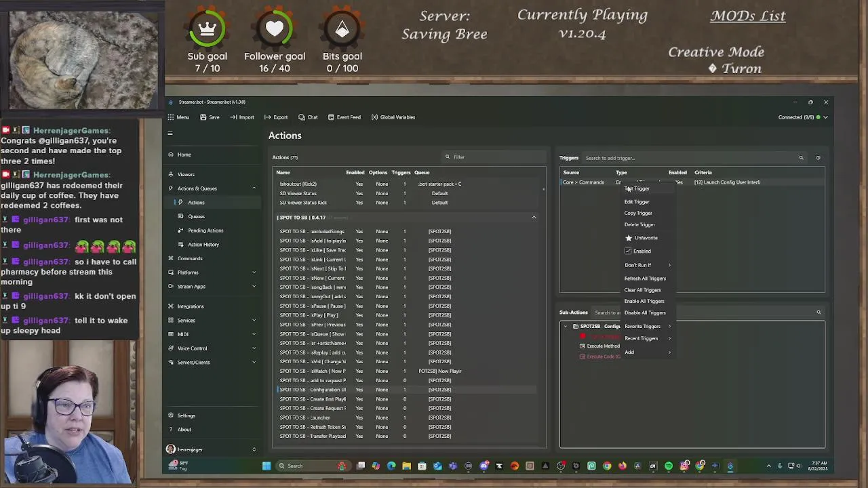868x488 pixels.
Task: Choose Refresh All Triggers
Action: [x=645, y=279]
